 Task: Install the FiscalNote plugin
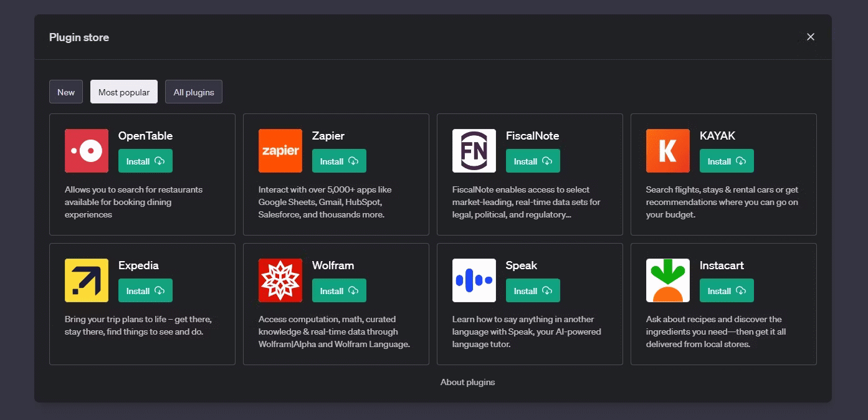click(533, 160)
